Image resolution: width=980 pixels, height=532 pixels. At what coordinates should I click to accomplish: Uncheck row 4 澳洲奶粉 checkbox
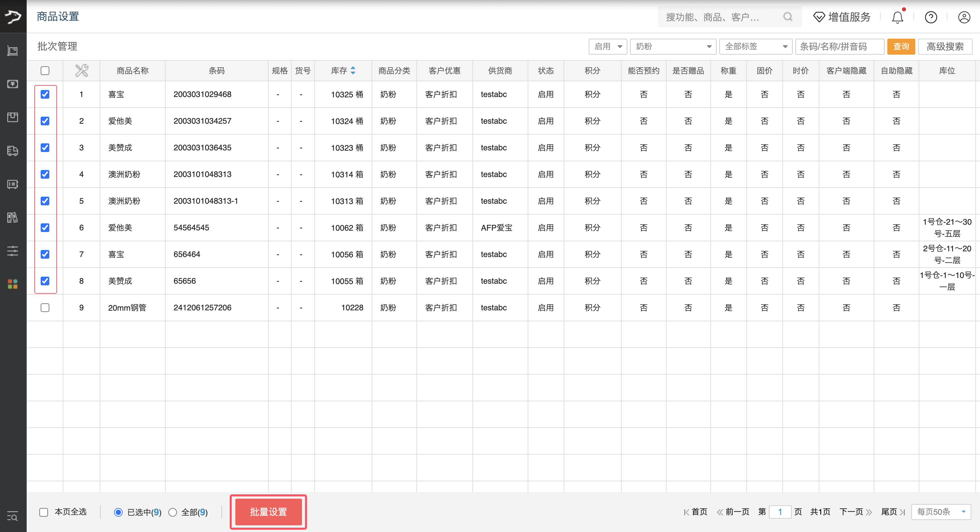45,174
